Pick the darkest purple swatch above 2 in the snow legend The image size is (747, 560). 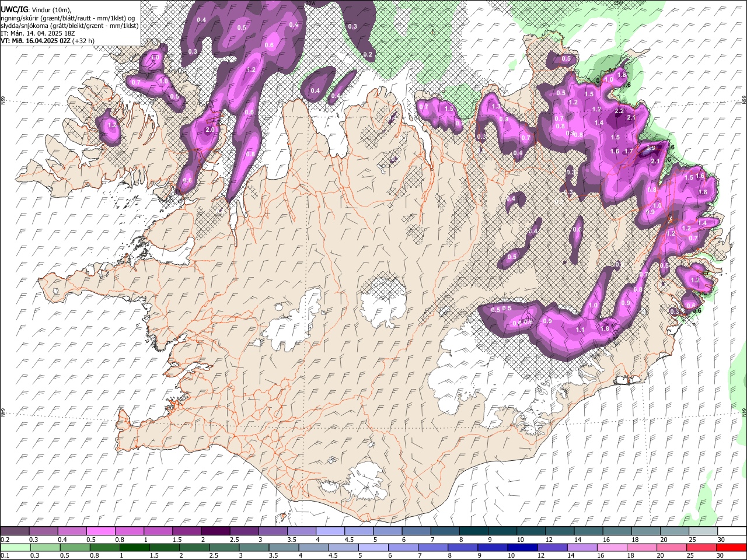(x=215, y=531)
